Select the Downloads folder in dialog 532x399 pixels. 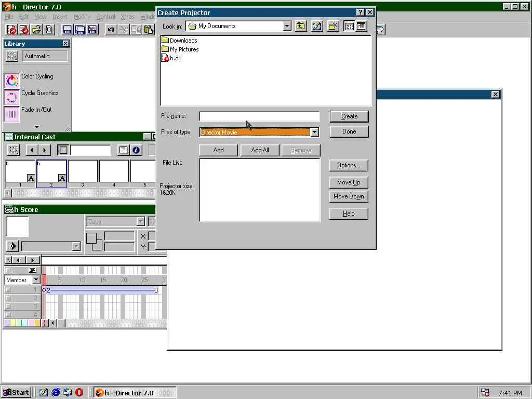coord(179,41)
